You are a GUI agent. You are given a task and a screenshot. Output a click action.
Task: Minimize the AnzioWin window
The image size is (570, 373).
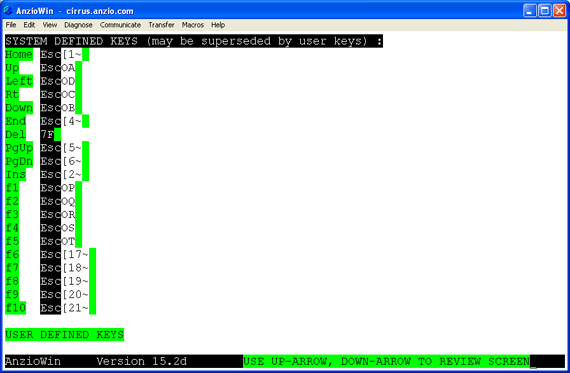(x=530, y=11)
